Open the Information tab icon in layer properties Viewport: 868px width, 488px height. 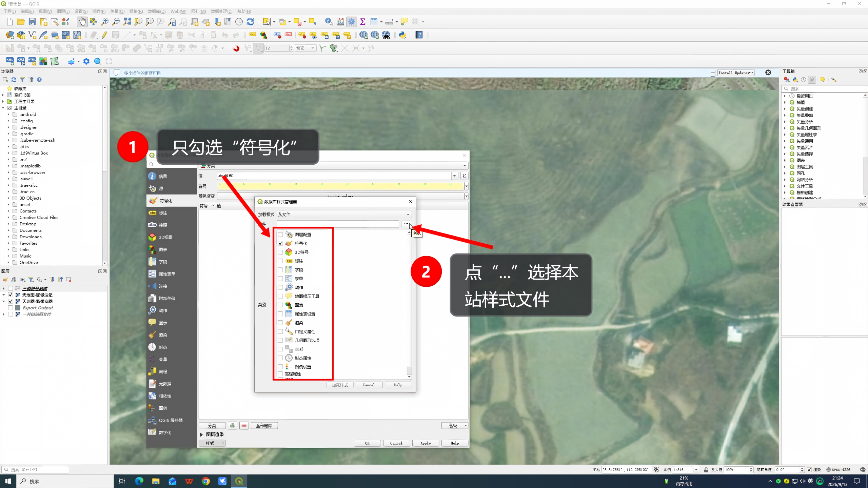click(152, 176)
